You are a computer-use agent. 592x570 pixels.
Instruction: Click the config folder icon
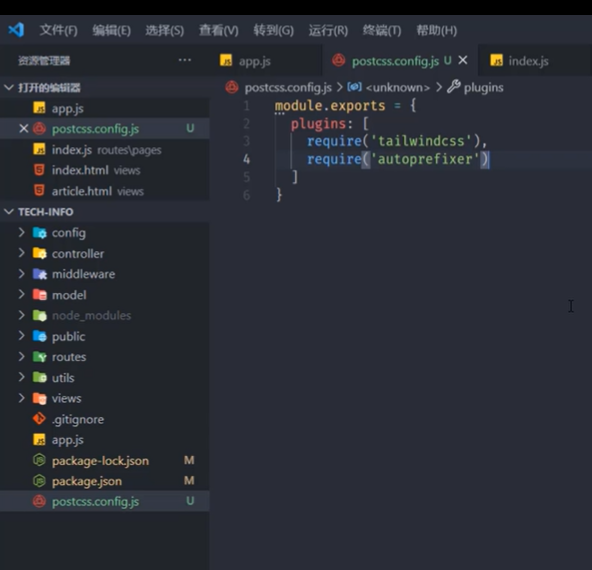pyautogui.click(x=40, y=233)
